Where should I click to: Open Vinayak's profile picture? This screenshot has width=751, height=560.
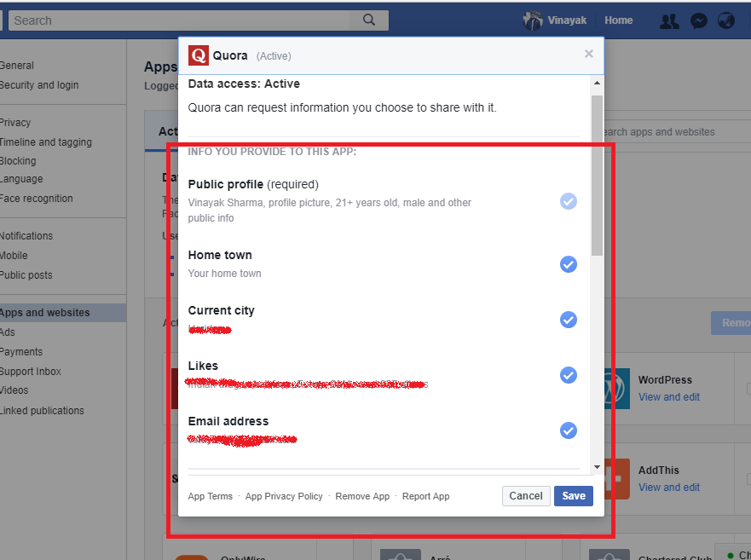tap(533, 20)
